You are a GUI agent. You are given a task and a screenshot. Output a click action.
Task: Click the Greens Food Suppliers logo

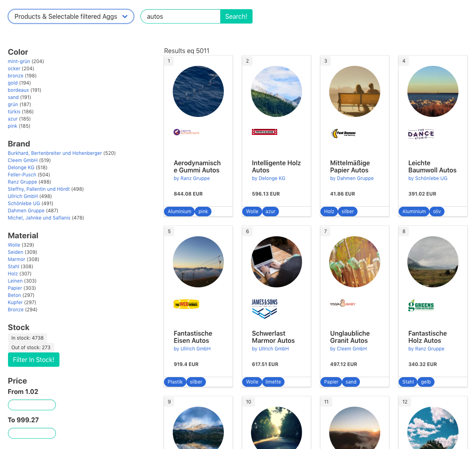421,306
